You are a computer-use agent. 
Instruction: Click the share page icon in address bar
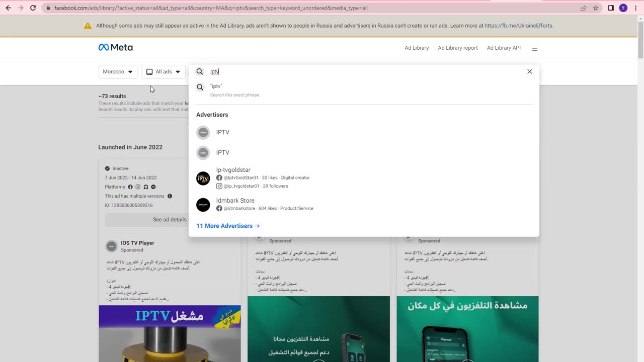tap(583, 8)
